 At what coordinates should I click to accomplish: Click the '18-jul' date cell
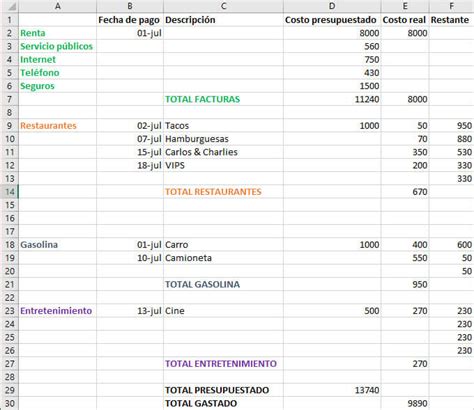(x=130, y=165)
